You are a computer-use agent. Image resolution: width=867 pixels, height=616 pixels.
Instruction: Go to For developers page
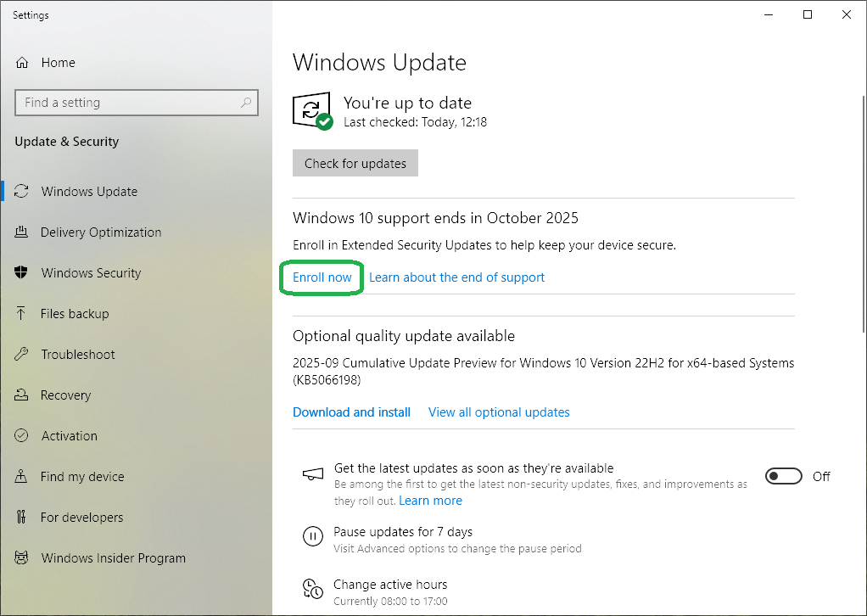click(81, 518)
